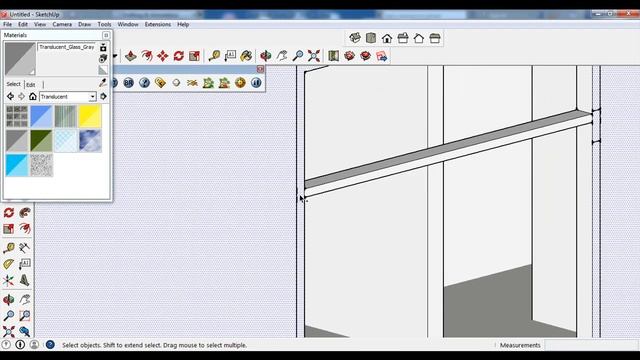Select the gray translucent glass swatch

[x=17, y=141]
